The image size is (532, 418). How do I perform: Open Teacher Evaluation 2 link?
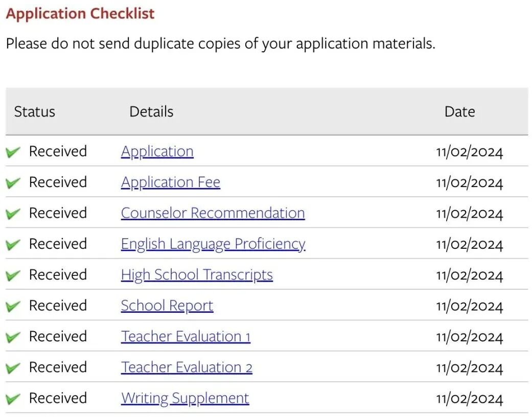point(187,367)
